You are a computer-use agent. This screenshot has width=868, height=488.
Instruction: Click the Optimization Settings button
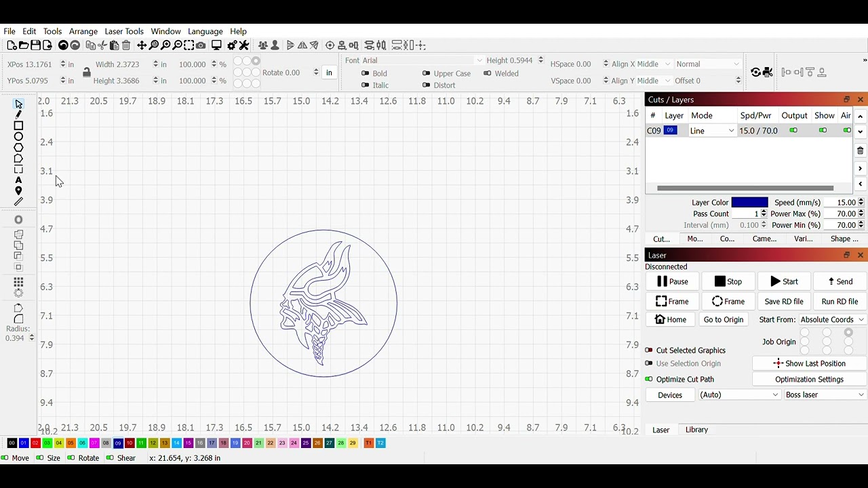coord(809,380)
